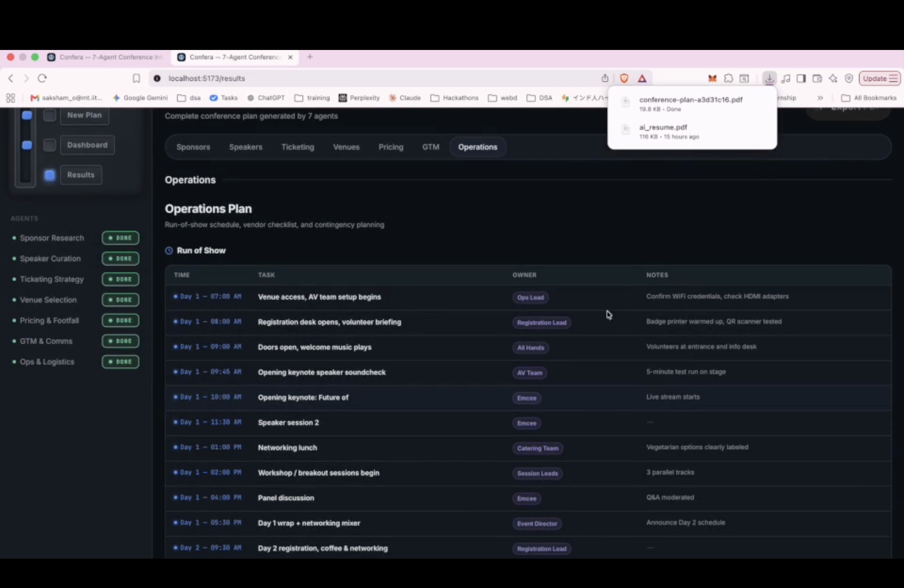This screenshot has width=904, height=588.
Task: Click the New Plan button
Action: 84,115
